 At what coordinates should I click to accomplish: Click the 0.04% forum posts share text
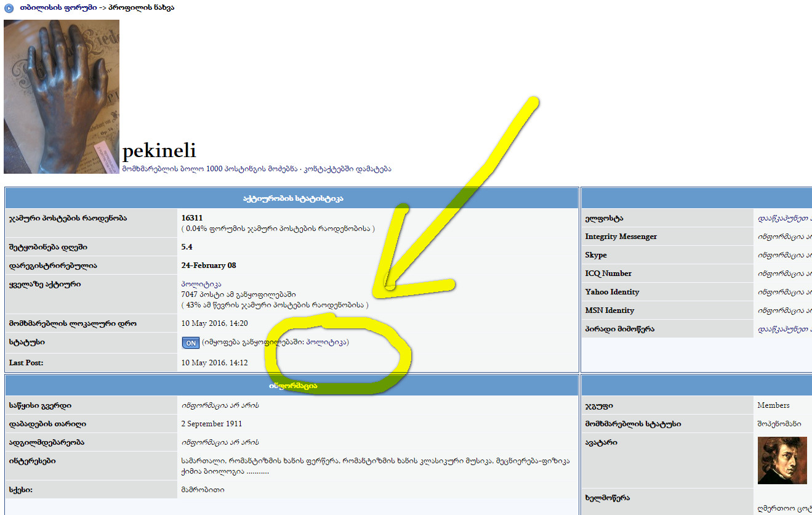pyautogui.click(x=278, y=229)
